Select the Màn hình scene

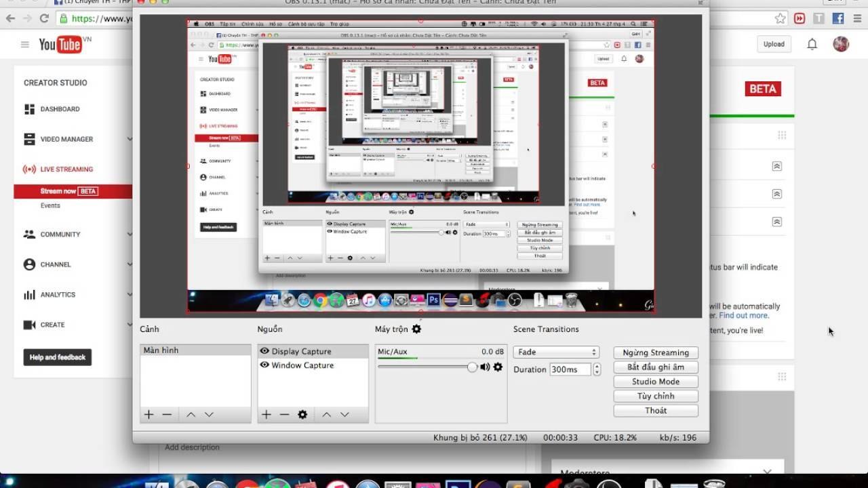(x=195, y=350)
